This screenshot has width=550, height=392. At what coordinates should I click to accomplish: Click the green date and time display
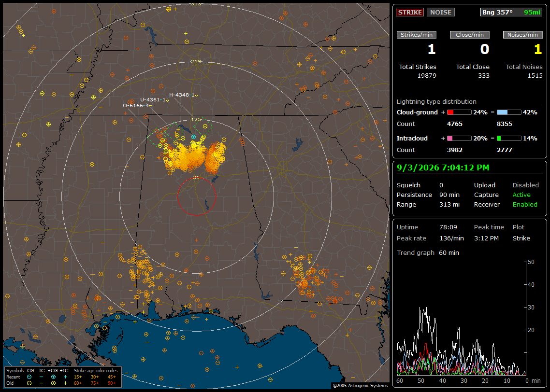(x=443, y=168)
